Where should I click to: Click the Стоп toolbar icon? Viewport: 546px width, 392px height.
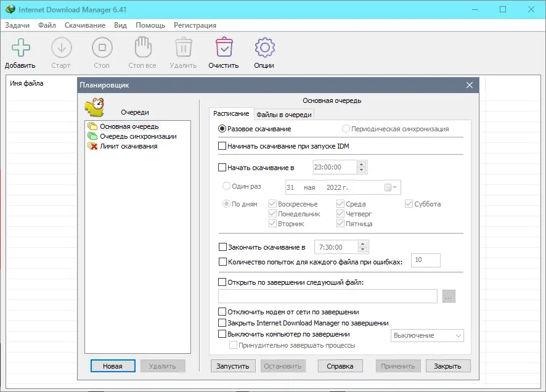tap(102, 47)
